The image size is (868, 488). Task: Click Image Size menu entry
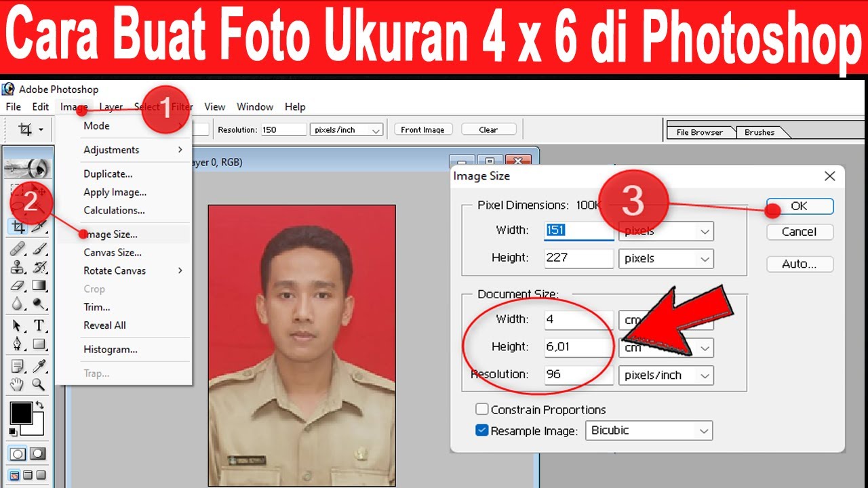pyautogui.click(x=111, y=235)
